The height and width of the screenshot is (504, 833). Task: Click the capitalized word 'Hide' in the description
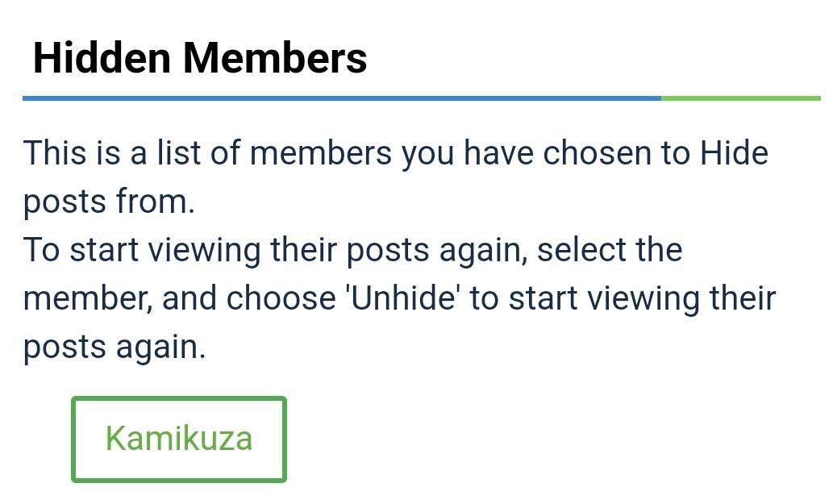click(734, 152)
